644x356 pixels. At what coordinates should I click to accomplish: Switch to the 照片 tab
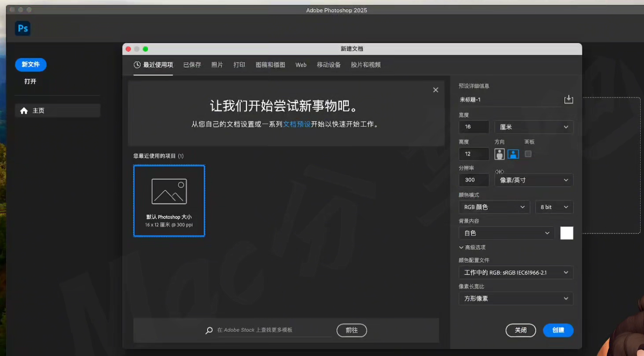(x=217, y=65)
